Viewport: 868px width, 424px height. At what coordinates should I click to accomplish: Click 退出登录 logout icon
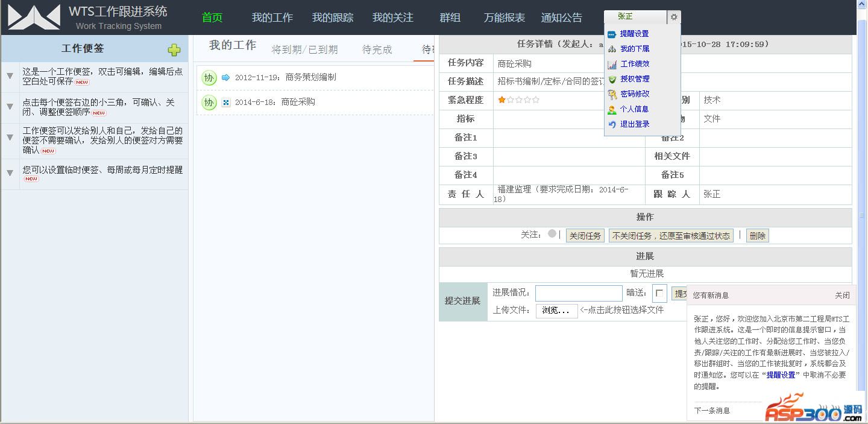coord(612,124)
